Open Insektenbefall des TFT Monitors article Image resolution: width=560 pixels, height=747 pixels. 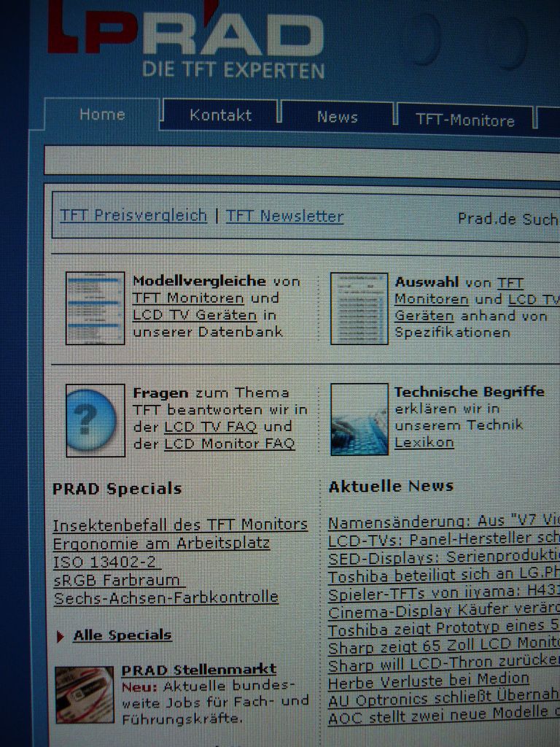coord(180,525)
